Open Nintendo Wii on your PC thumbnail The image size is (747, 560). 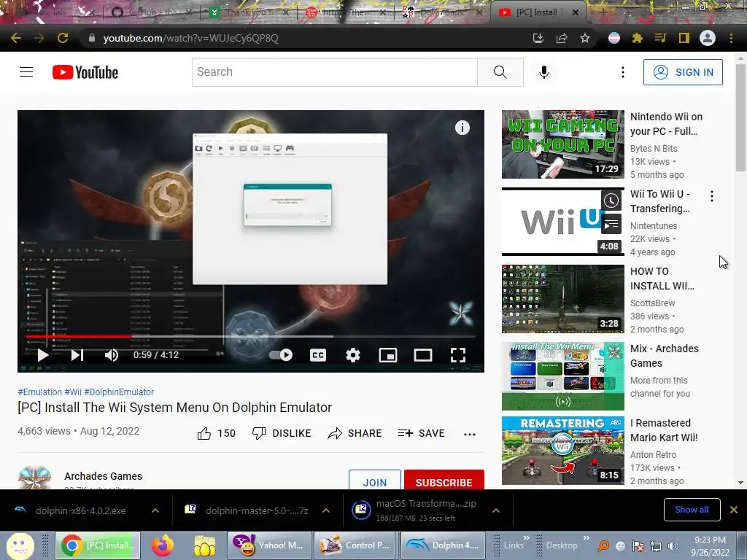click(562, 144)
